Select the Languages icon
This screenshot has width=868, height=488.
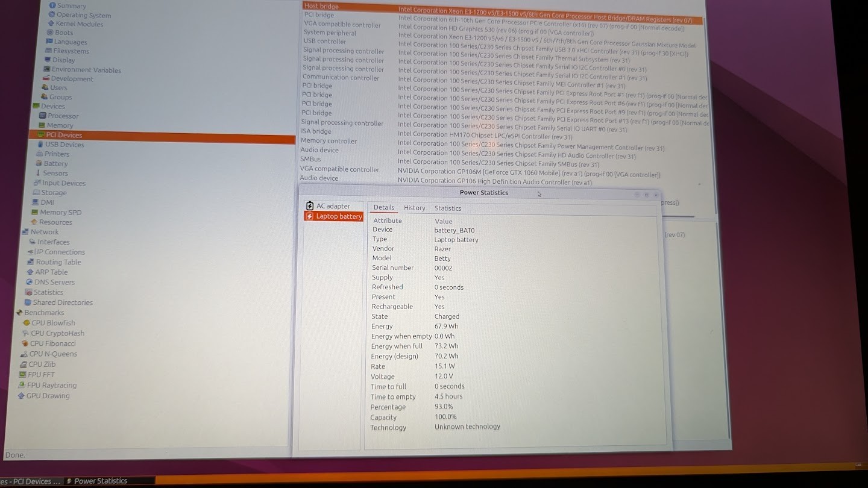click(49, 42)
